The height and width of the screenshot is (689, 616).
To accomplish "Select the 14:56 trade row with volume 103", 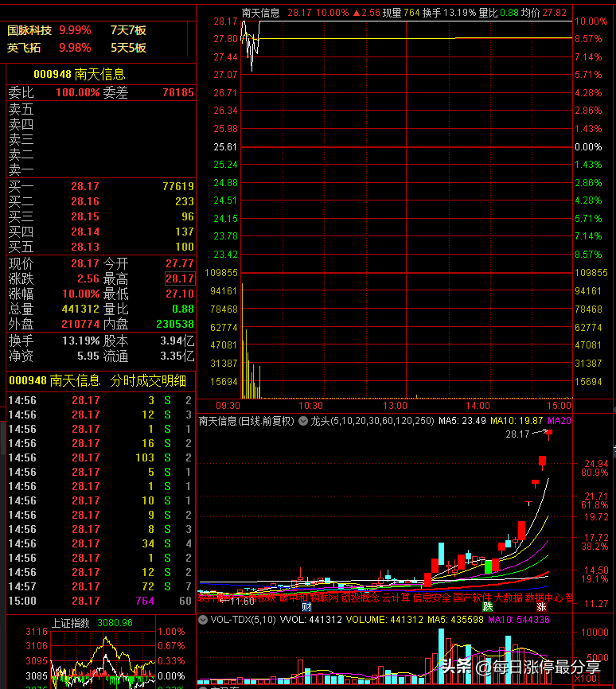I will pyautogui.click(x=100, y=457).
